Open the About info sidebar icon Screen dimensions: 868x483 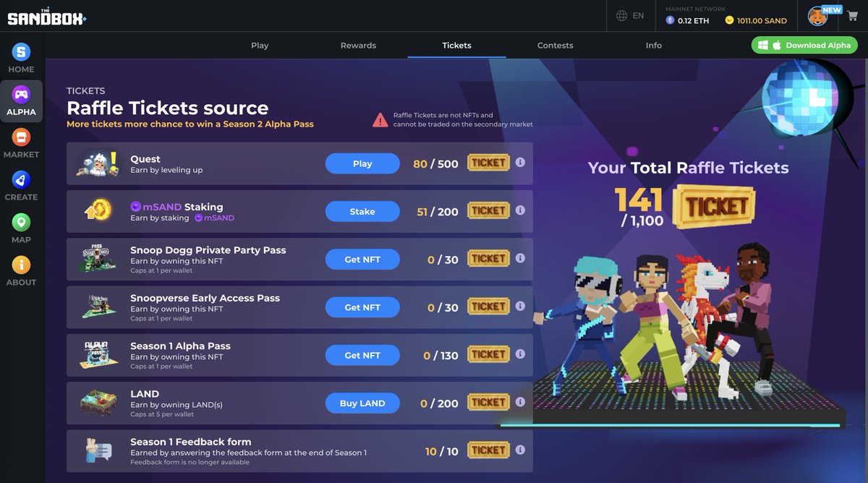tap(21, 265)
